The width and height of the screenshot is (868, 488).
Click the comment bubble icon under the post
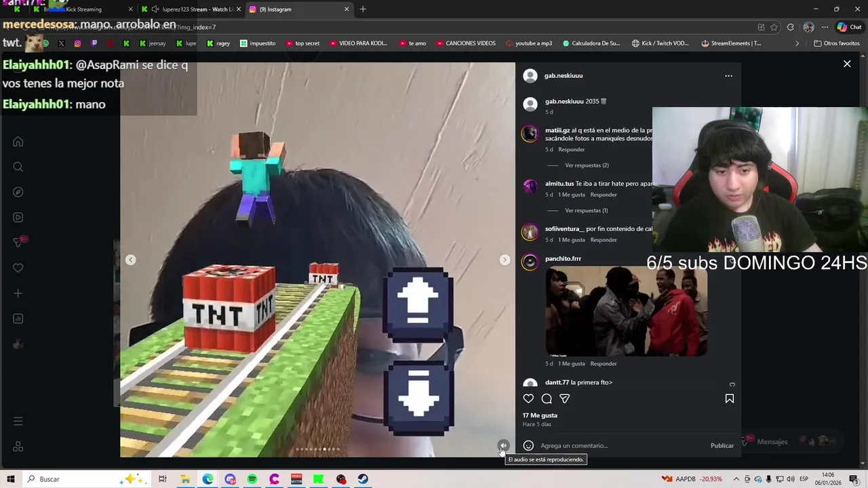547,399
